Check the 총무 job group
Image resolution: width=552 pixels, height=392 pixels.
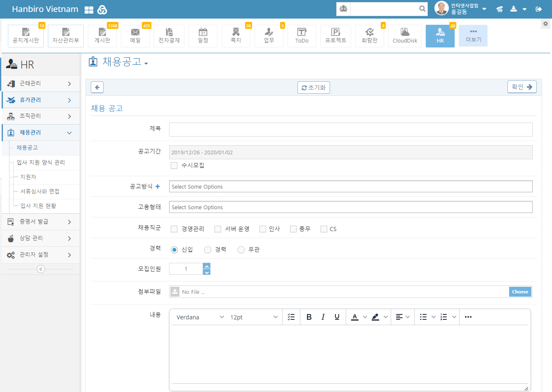(x=293, y=229)
